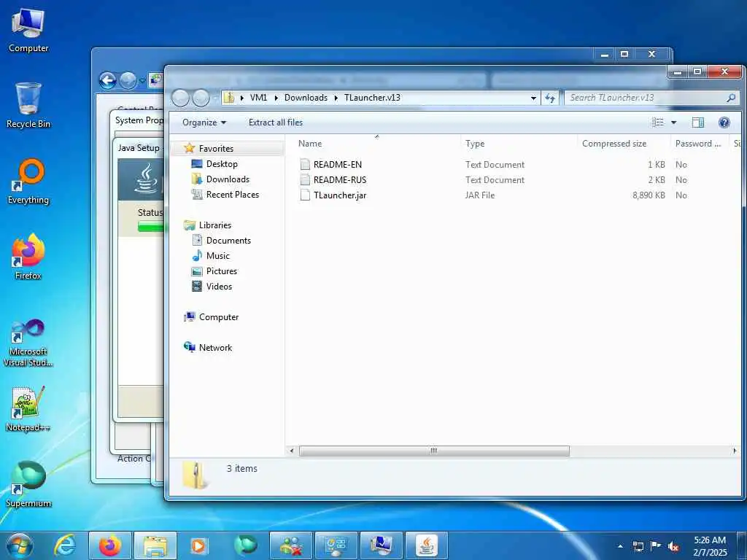Select Downloads in the address breadcrumb
This screenshot has width=747, height=560.
pyautogui.click(x=306, y=98)
